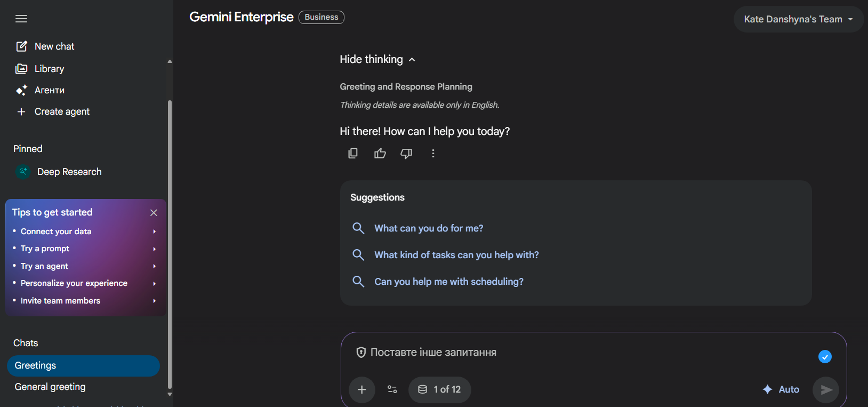This screenshot has width=868, height=407.
Task: Open the Library menu item
Action: tap(49, 69)
